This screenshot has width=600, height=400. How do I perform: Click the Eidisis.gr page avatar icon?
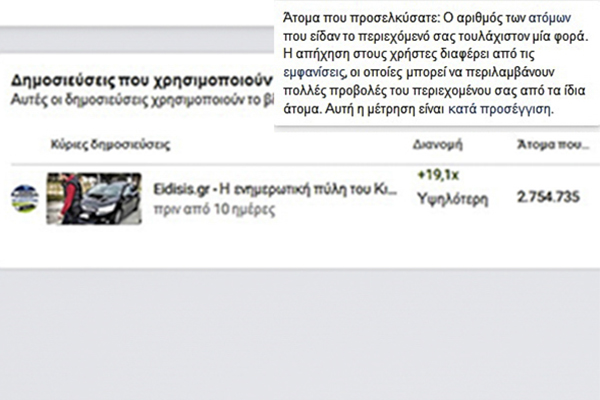24,198
